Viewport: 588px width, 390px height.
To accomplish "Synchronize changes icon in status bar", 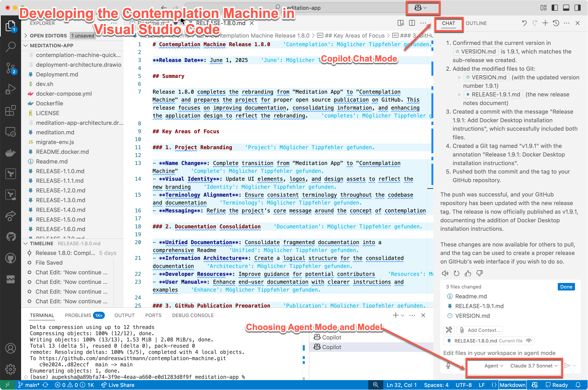I will 45,385.
